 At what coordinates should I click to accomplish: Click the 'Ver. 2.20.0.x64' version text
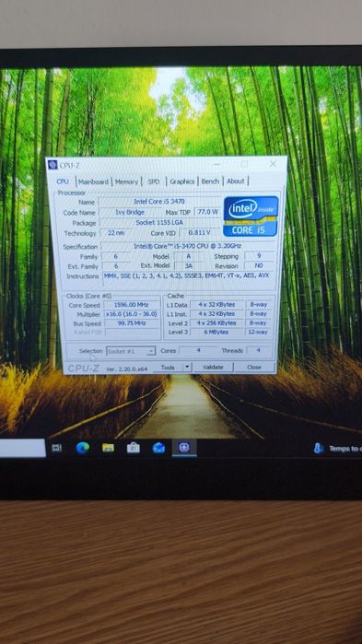click(x=126, y=369)
